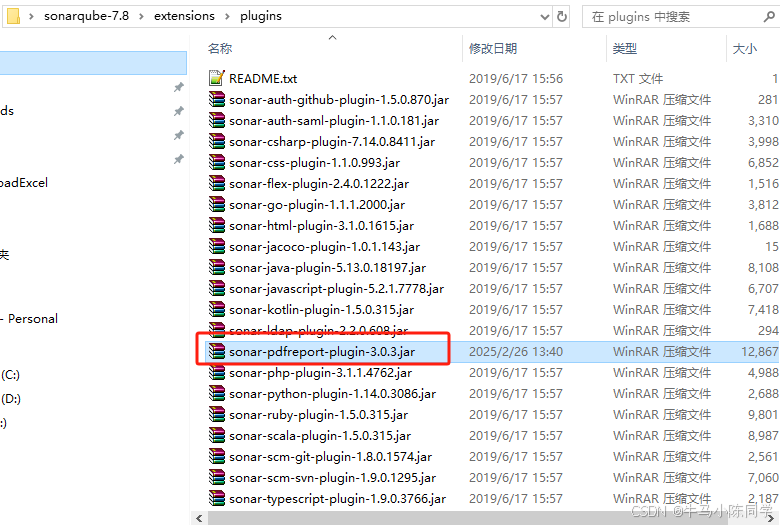Select file name sonar-ldap-plugin-2.2.0.608.jar
This screenshot has width=780, height=525.
pos(318,330)
